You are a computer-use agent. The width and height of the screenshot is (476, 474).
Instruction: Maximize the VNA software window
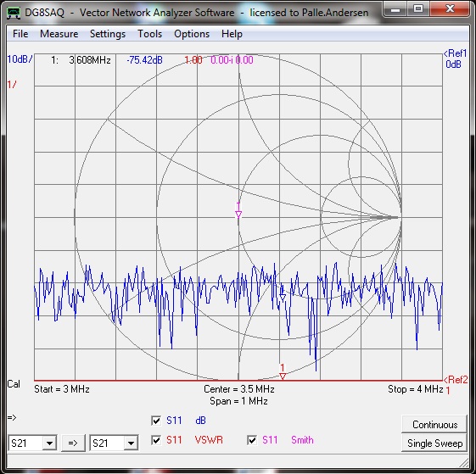click(x=418, y=9)
